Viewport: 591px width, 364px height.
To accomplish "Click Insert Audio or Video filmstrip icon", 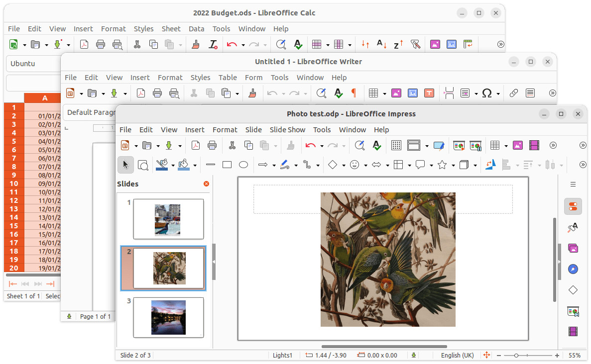I will point(534,145).
